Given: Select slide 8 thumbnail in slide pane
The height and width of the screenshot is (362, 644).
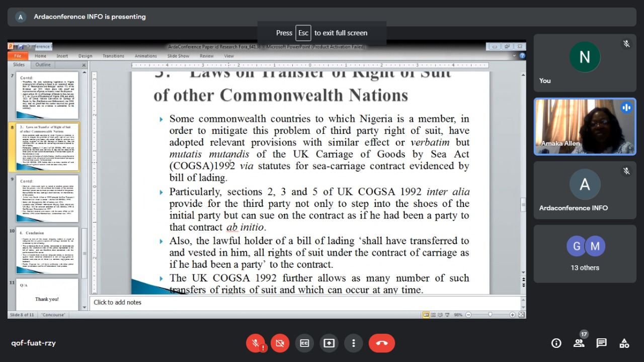Looking at the screenshot, I should (47, 147).
